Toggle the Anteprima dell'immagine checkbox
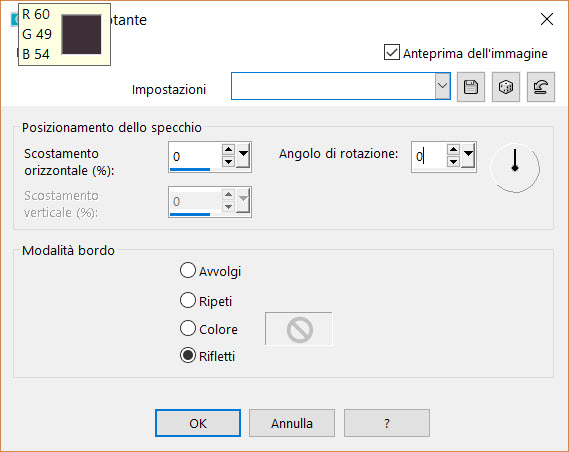Viewport: 569px width, 452px height. click(x=392, y=52)
